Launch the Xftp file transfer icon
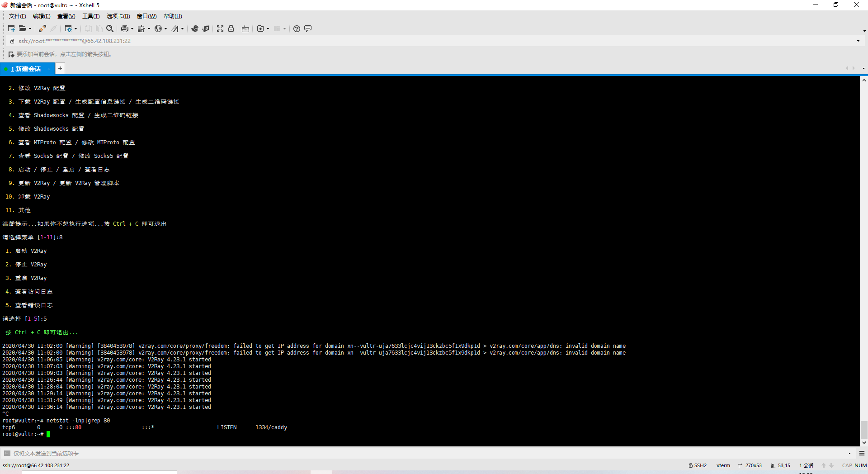868x474 pixels. [x=195, y=28]
